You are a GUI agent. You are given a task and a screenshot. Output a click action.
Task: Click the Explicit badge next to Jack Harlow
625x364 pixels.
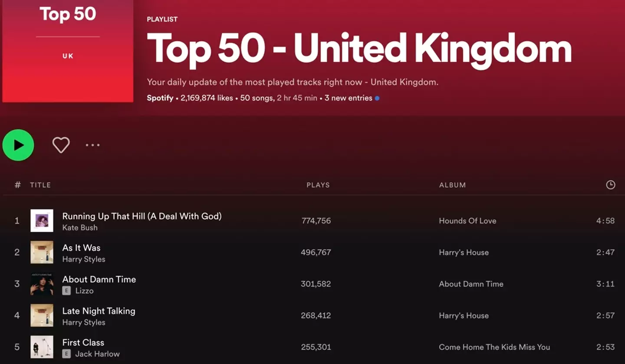point(66,354)
